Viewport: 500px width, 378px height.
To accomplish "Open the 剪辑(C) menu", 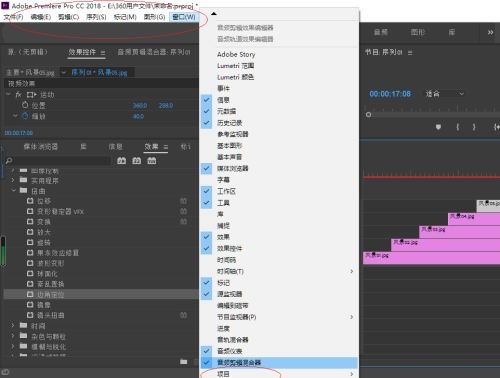I will point(68,17).
